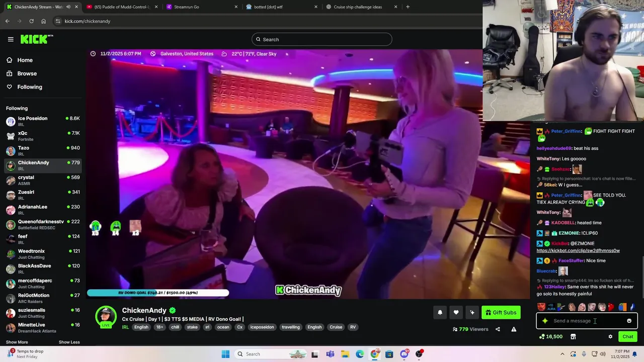Select the 'Cruise' tag
Viewport: 644px width, 362px height.
tap(336, 327)
